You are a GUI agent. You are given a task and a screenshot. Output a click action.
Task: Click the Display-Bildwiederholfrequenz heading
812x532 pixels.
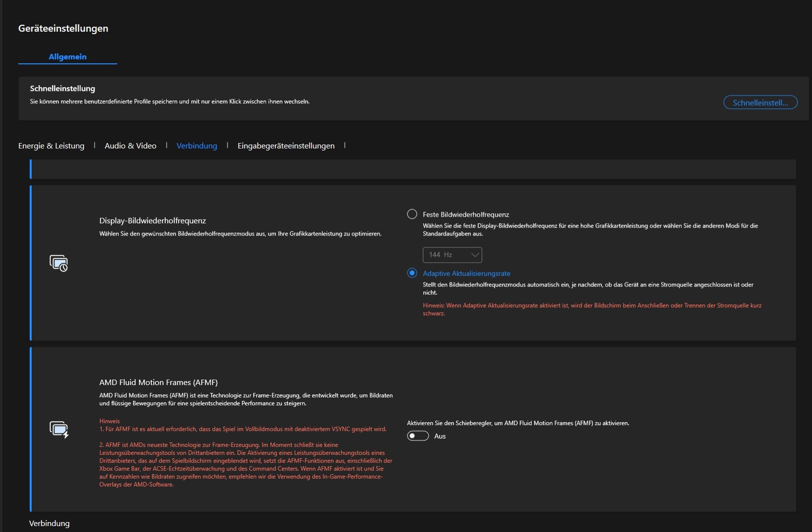click(152, 221)
